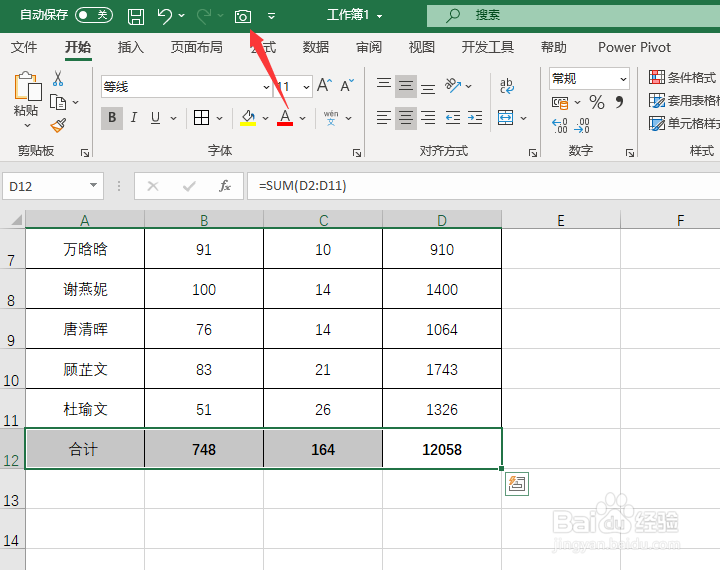Switch to the 数据 tab

click(x=315, y=47)
